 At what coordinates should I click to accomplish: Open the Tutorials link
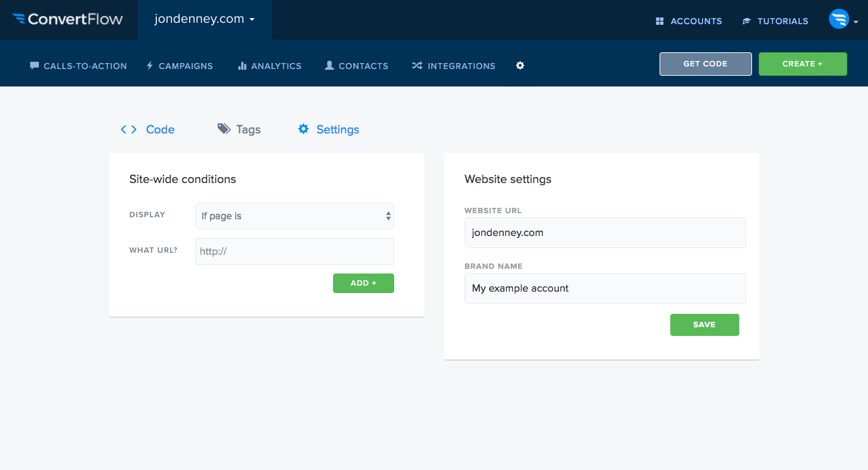pos(776,21)
